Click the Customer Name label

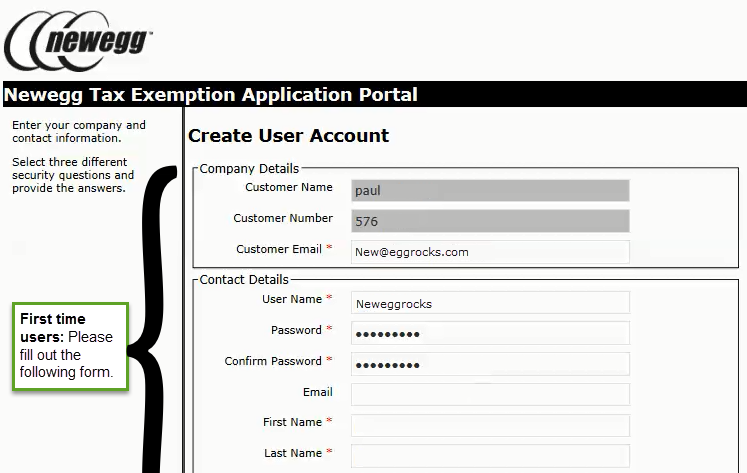(289, 187)
